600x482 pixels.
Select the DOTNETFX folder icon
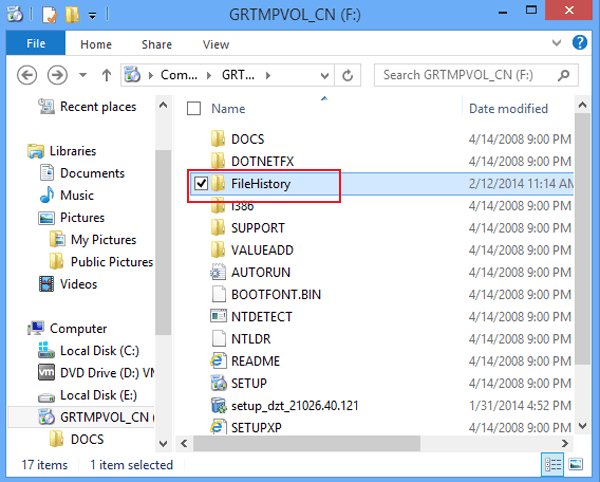pyautogui.click(x=218, y=161)
